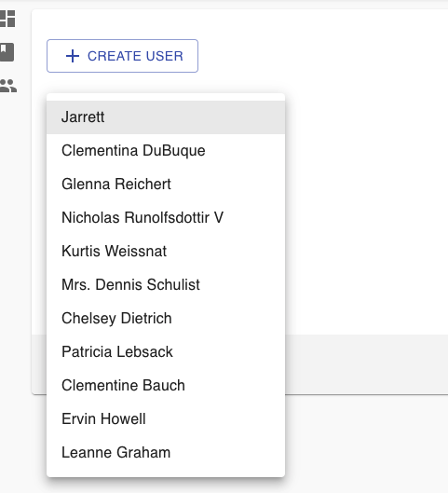Screen dimensions: 448x493
Task: Select Ervin Howell option
Action: [166, 419]
